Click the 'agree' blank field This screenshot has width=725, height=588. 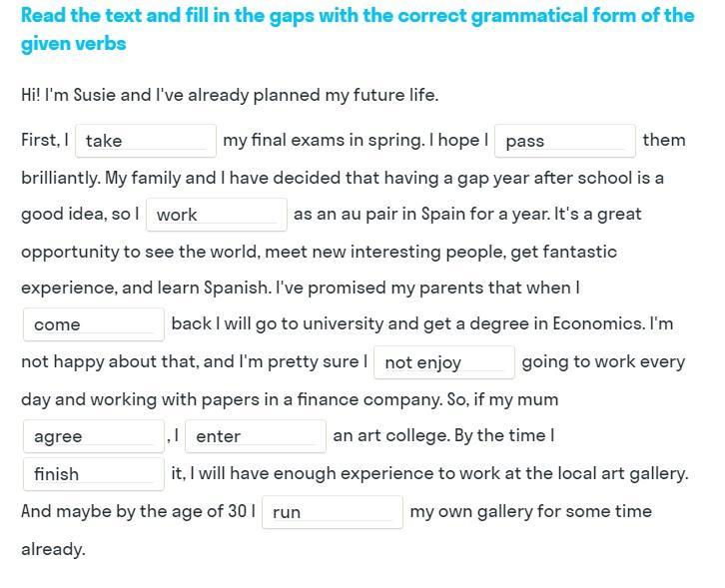click(x=94, y=436)
